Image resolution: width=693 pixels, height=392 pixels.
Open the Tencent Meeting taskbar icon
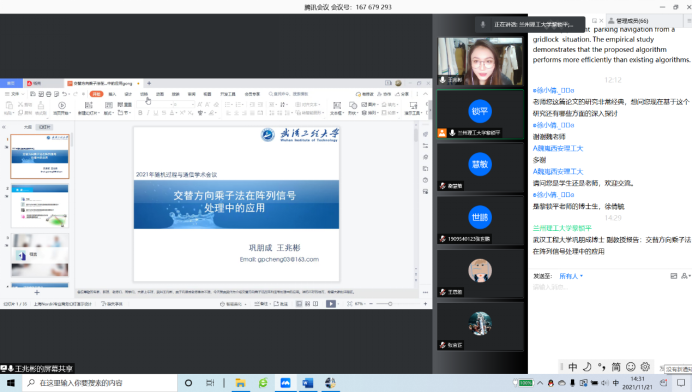pyautogui.click(x=286, y=383)
